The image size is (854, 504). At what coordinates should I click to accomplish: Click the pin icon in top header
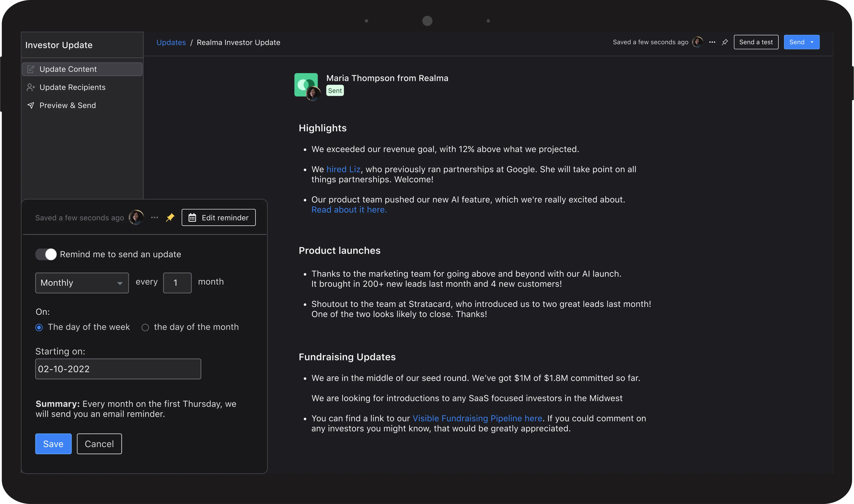point(725,42)
